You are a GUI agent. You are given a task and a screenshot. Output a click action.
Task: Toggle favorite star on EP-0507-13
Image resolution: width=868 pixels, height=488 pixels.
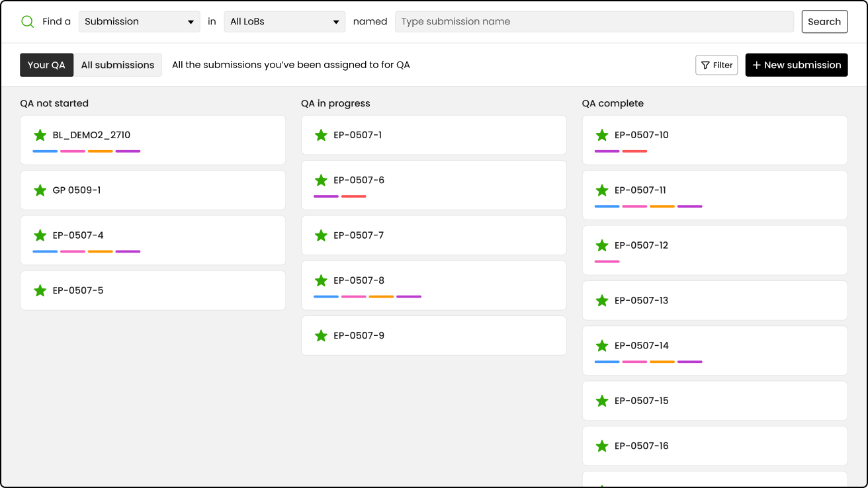(x=601, y=301)
